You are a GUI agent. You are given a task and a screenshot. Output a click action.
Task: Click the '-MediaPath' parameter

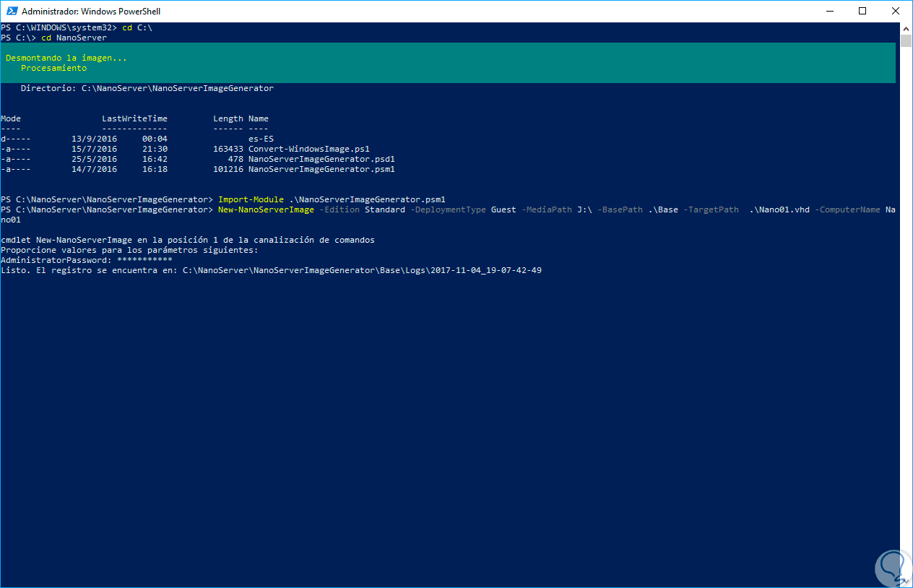[547, 209]
